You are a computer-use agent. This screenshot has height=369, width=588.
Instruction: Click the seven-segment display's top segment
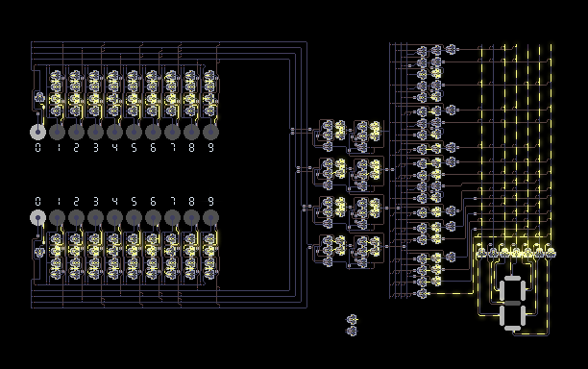click(513, 279)
